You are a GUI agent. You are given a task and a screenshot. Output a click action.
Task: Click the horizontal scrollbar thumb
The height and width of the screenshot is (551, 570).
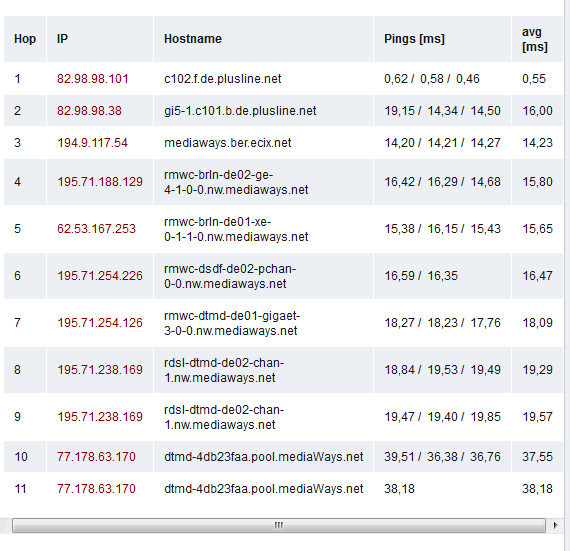click(x=279, y=526)
